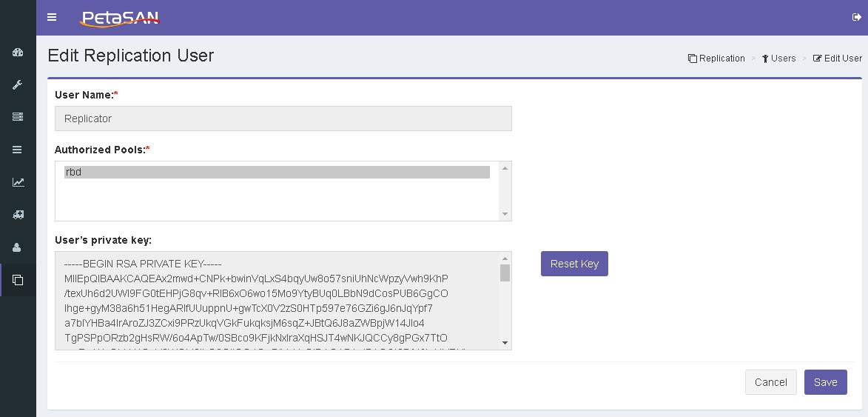
Task: Go to Replication breadcrumb link
Action: point(716,59)
